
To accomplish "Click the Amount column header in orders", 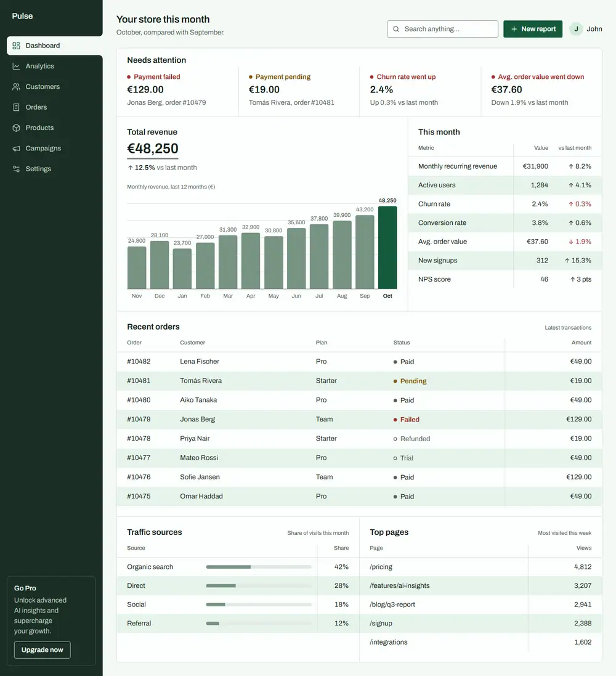I will [582, 343].
